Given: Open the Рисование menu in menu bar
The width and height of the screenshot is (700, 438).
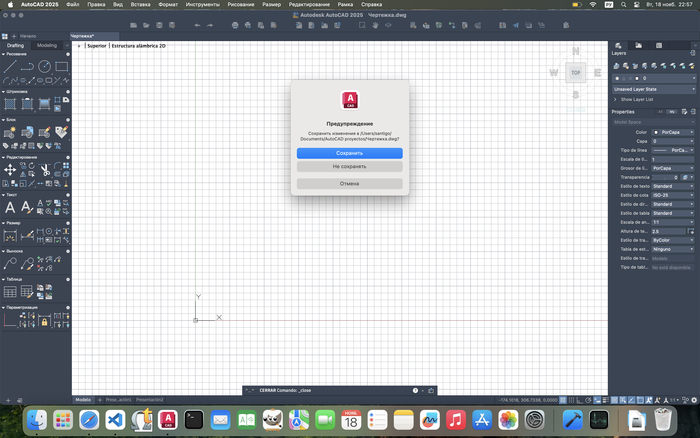Looking at the screenshot, I should coord(241,5).
